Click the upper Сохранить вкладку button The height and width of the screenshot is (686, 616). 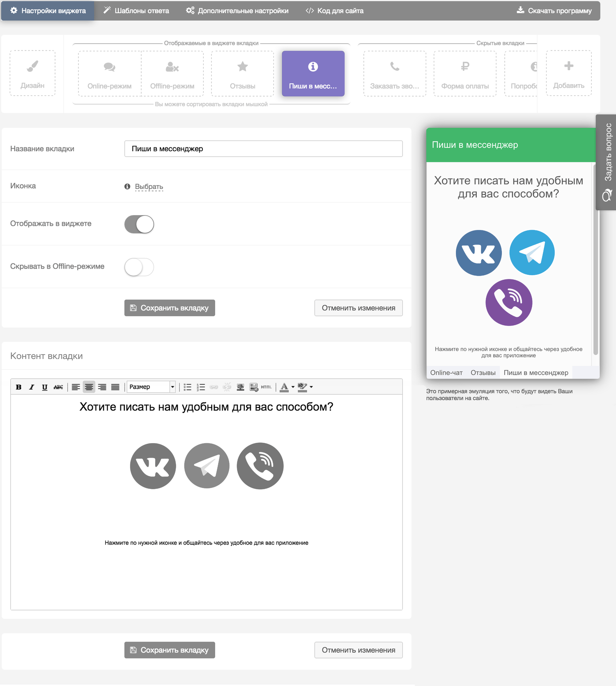(x=170, y=308)
